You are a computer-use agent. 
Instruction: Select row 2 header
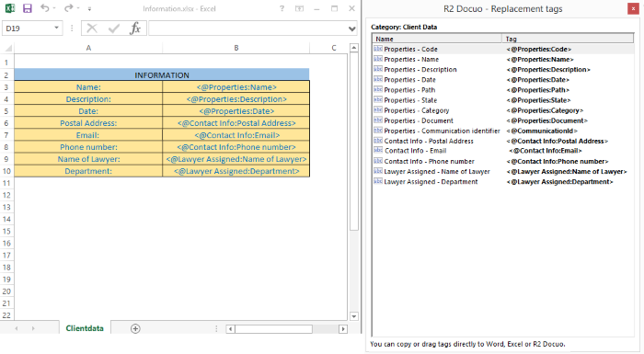pos(6,75)
